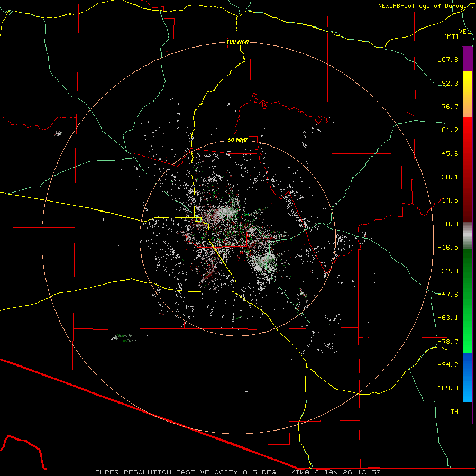Click the VEL legend title
Viewport: 476px width, 476px height.
point(464,32)
